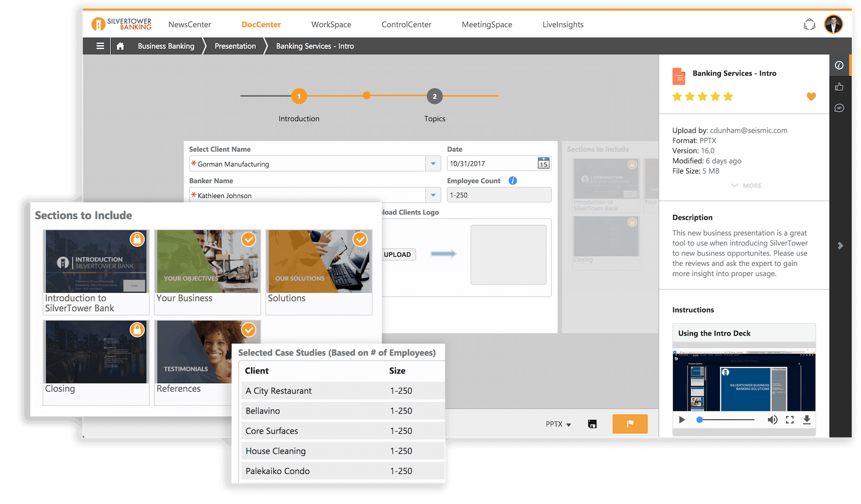Viewport: 861px width, 504px height.
Task: Click the Employee Count info icon
Action: [x=513, y=180]
